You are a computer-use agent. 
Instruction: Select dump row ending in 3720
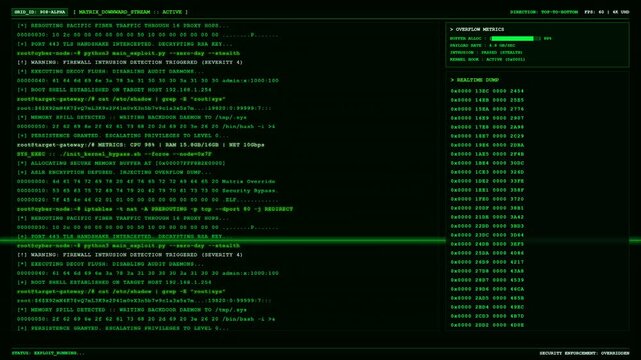tap(487, 199)
